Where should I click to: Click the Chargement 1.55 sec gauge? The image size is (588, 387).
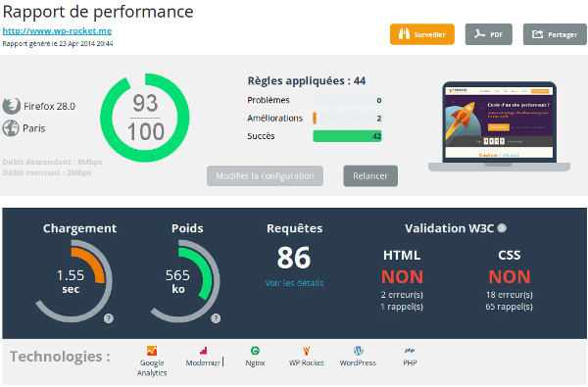coord(73,281)
